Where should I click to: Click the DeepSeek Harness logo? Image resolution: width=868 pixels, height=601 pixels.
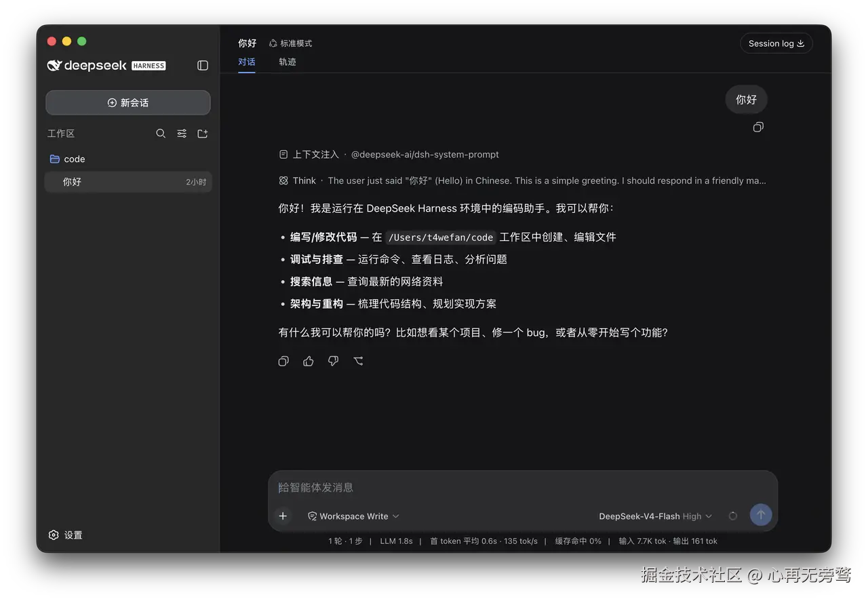point(106,65)
